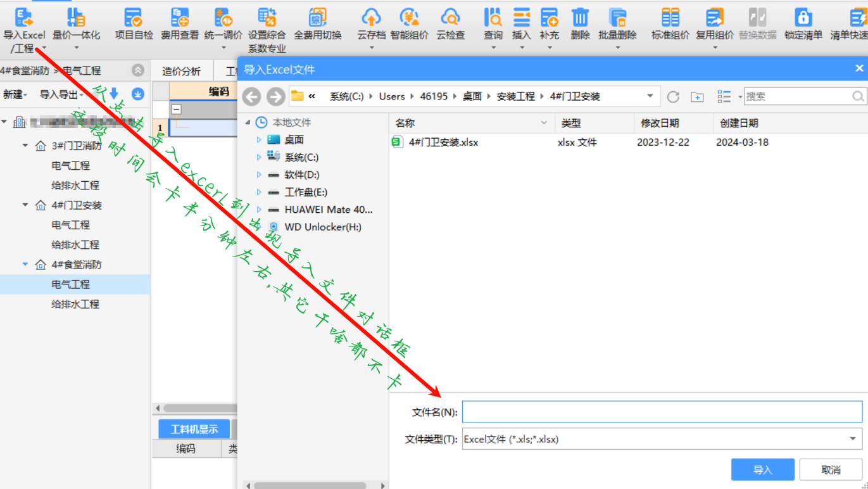This screenshot has width=868, height=489.
Task: Launch the 智能组价 tool
Action: pyautogui.click(x=410, y=24)
